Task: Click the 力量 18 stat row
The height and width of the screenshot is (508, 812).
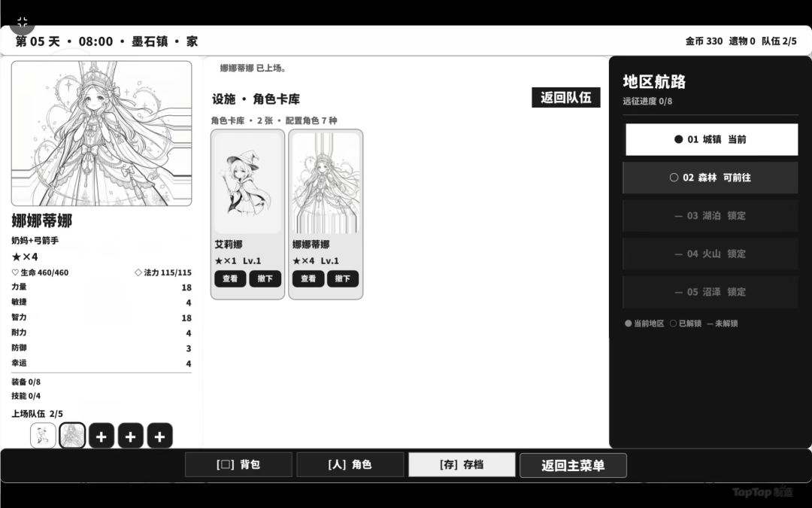Action: pyautogui.click(x=101, y=287)
